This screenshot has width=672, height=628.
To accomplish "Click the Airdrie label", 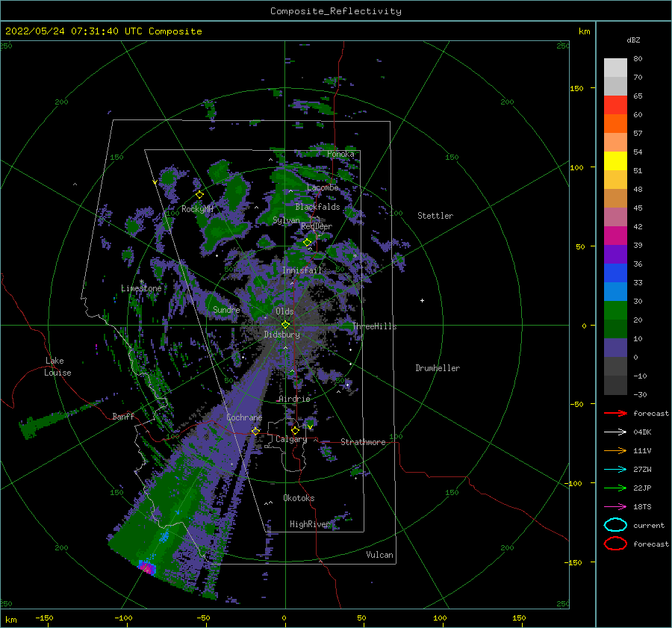I will pos(294,399).
